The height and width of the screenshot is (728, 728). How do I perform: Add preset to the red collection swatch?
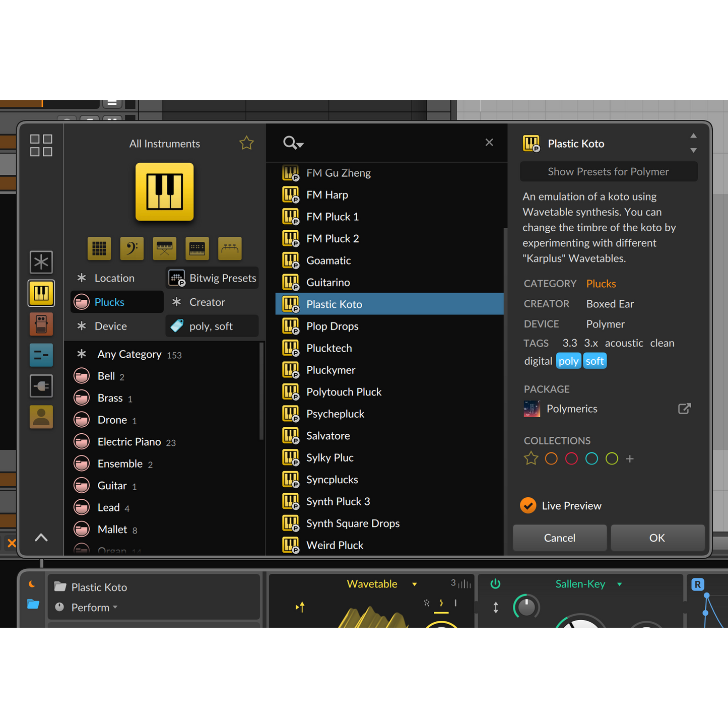coord(571,458)
